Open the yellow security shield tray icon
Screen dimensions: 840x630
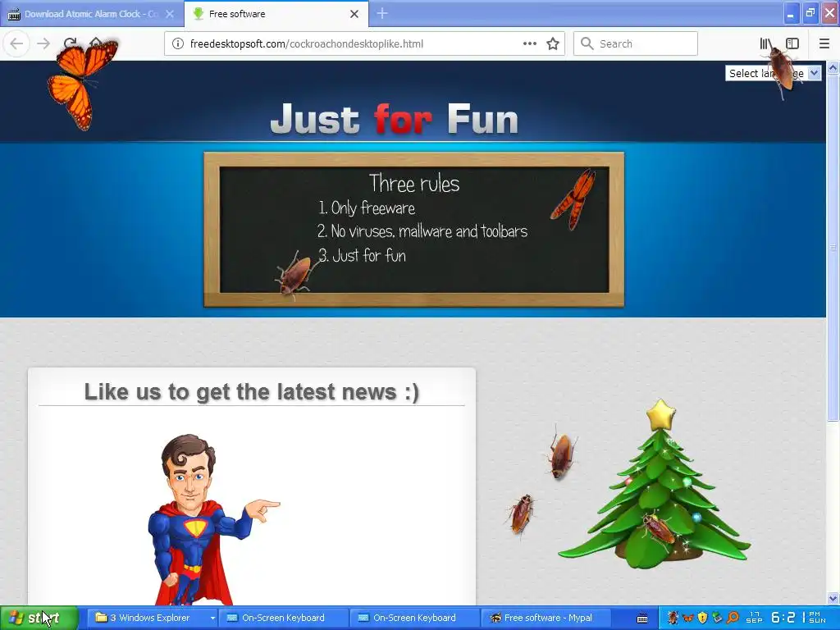[702, 618]
